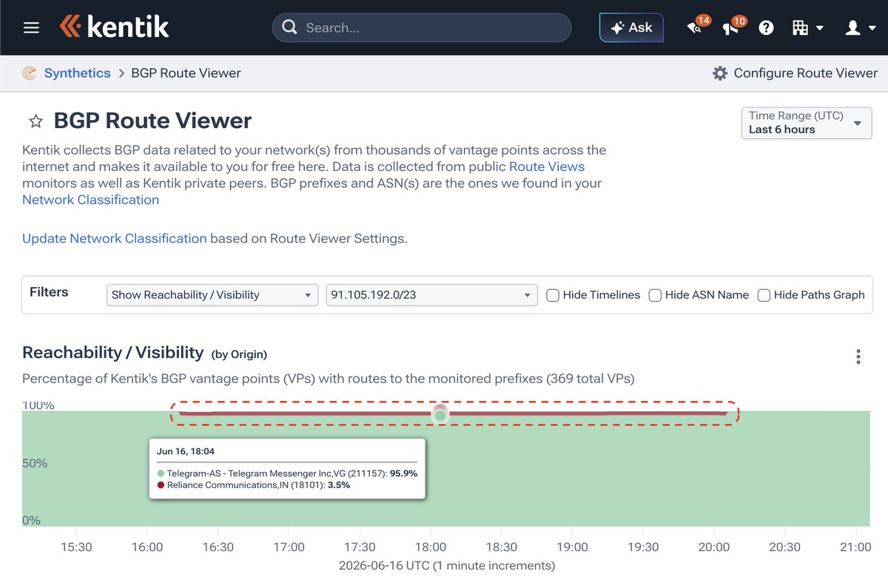
Task: Click the 'Jun 16, 18:04' tooltip date
Action: pos(185,451)
